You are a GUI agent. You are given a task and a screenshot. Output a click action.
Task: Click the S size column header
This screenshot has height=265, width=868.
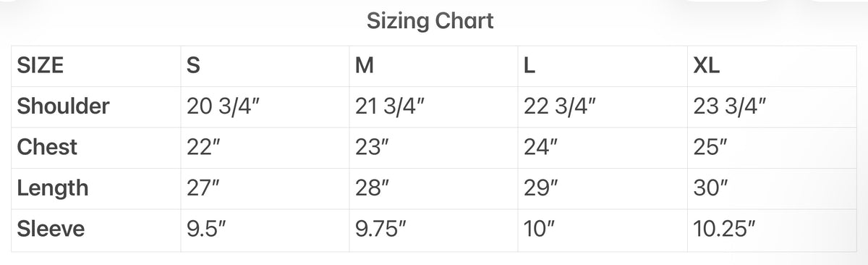(x=193, y=67)
